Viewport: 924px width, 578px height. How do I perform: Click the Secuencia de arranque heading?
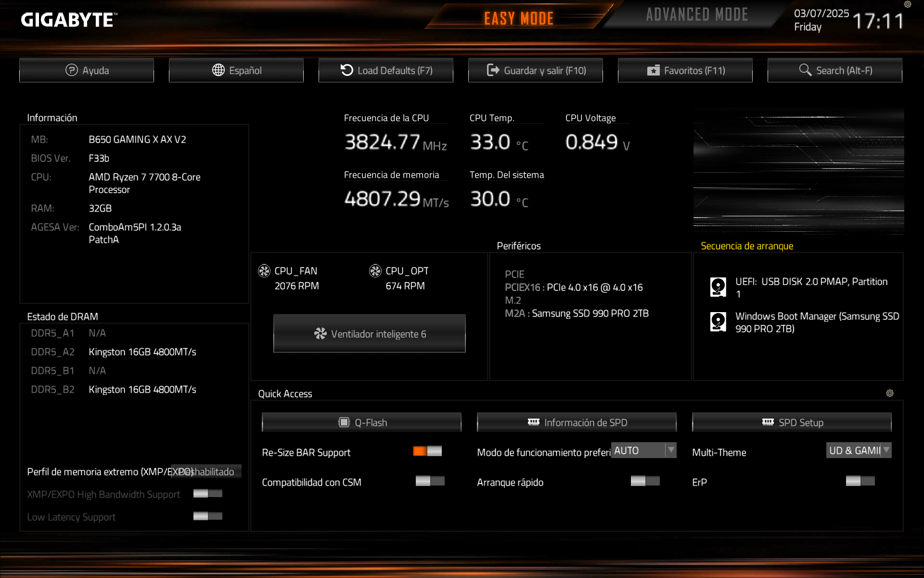(x=747, y=246)
